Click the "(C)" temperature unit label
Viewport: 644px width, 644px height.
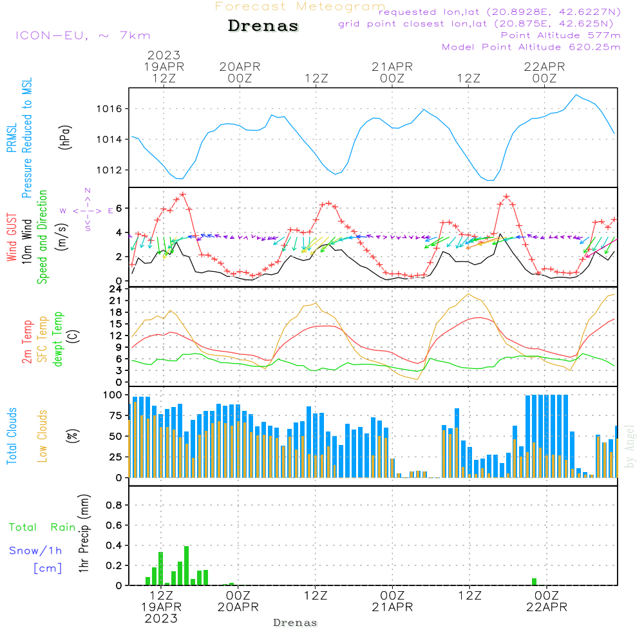pyautogui.click(x=72, y=336)
